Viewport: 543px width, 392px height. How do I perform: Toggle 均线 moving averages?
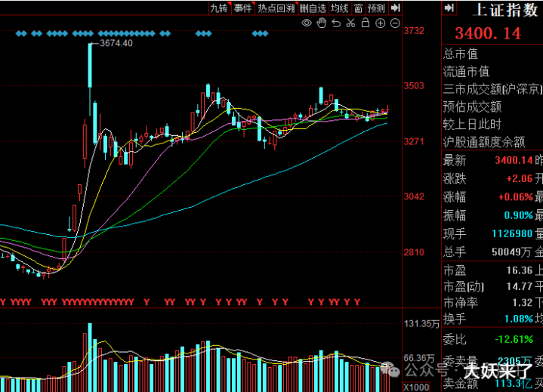click(339, 8)
